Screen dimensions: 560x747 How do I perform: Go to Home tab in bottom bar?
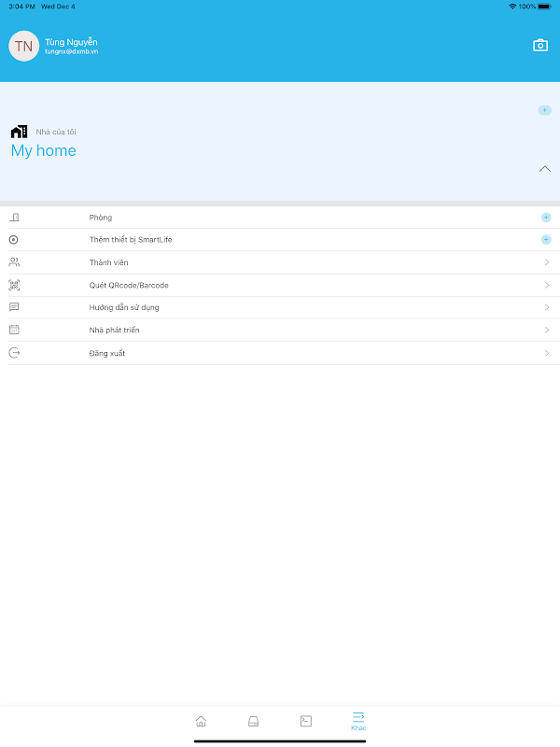click(x=201, y=721)
